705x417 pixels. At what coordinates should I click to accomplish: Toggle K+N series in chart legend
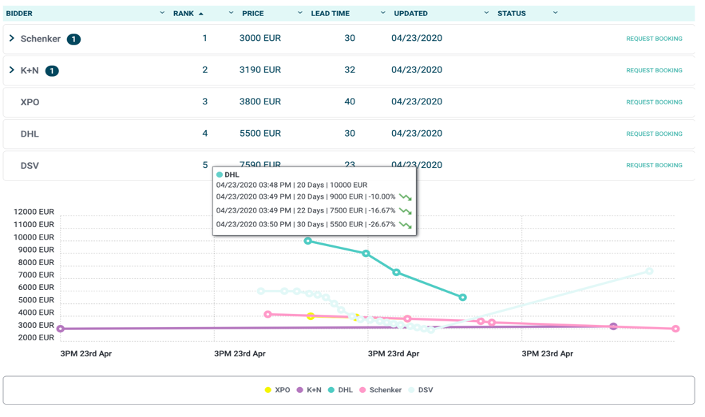pos(309,390)
